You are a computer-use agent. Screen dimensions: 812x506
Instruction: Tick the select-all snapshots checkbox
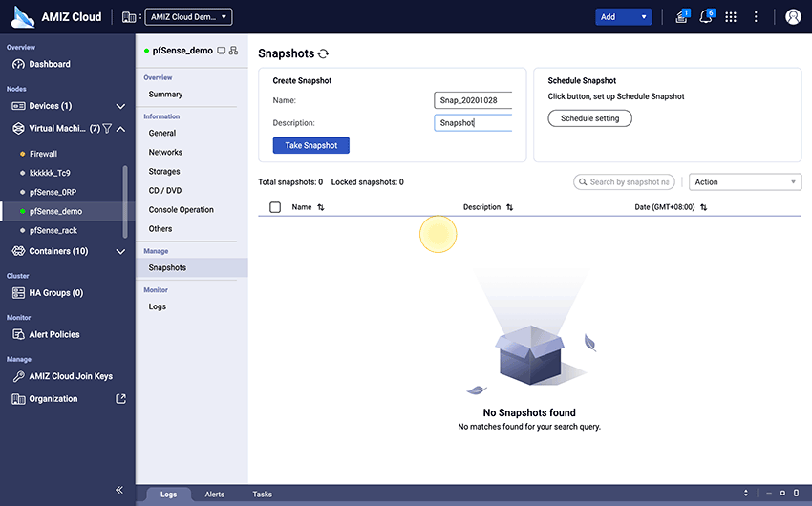pyautogui.click(x=275, y=207)
